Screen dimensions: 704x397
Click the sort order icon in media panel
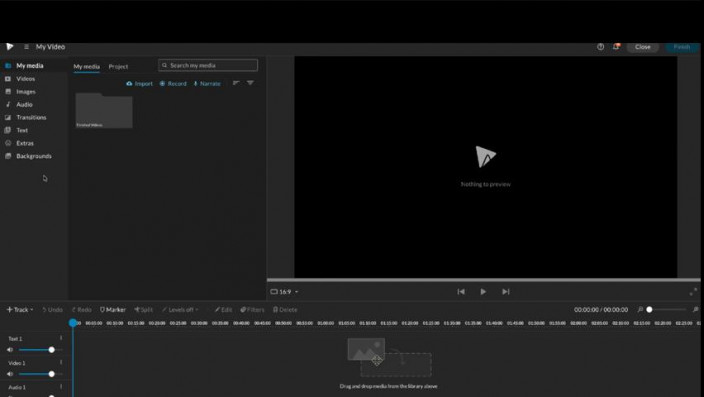coord(236,83)
